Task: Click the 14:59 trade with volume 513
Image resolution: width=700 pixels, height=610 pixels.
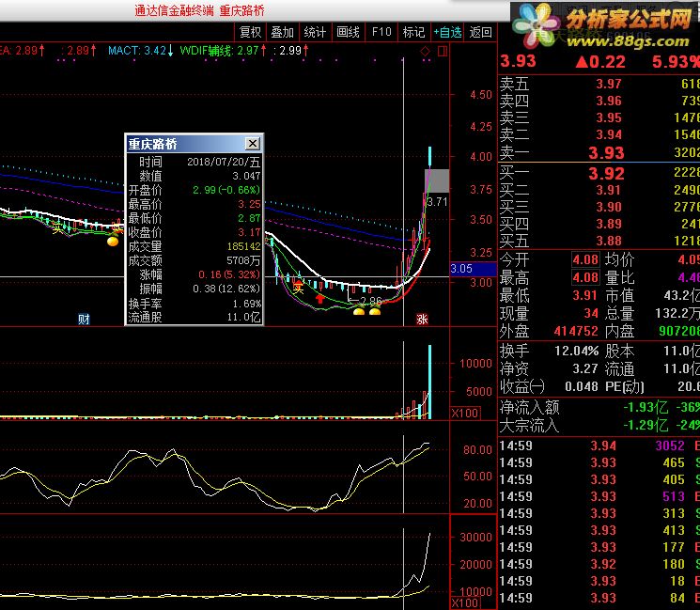Action: 599,496
